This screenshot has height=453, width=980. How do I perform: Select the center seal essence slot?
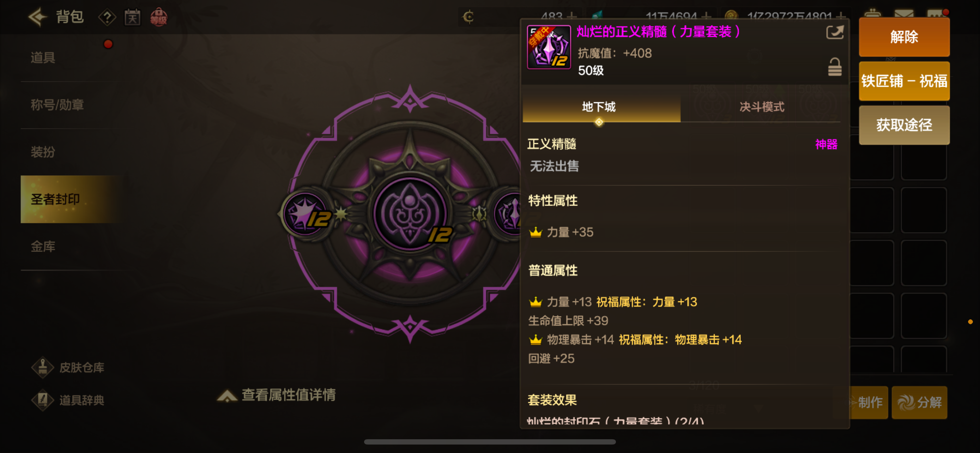tap(410, 214)
